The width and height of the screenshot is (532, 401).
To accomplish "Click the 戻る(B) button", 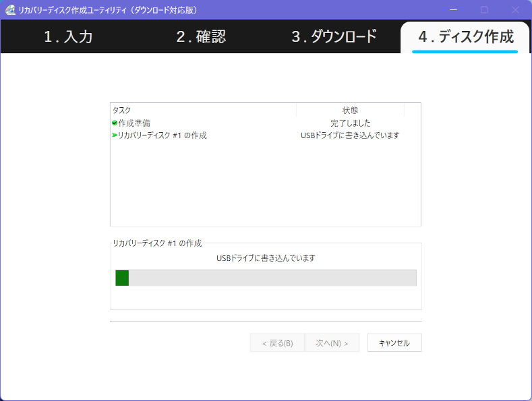I will 277,342.
